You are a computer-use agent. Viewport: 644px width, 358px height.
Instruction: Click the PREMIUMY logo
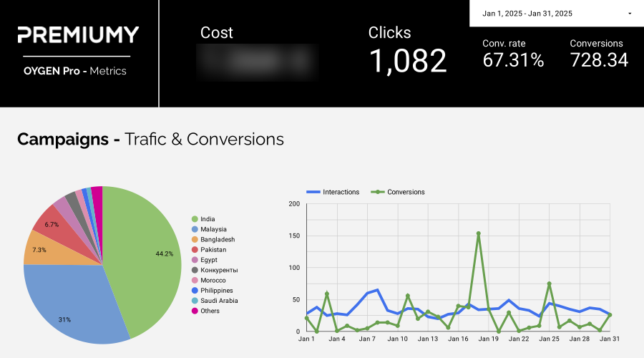78,35
